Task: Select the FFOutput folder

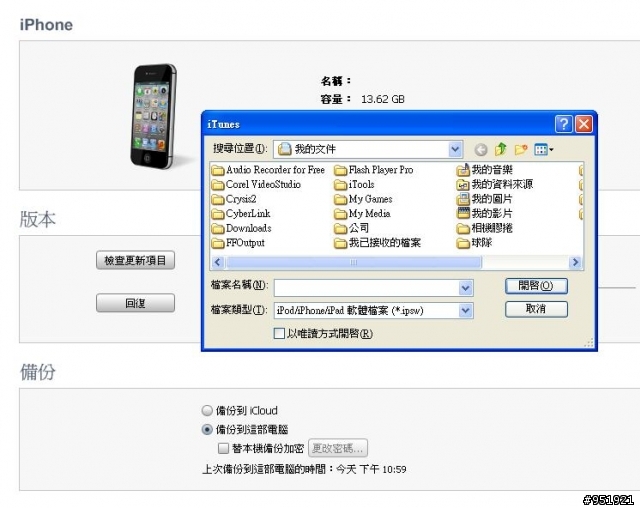Action: pos(238,243)
